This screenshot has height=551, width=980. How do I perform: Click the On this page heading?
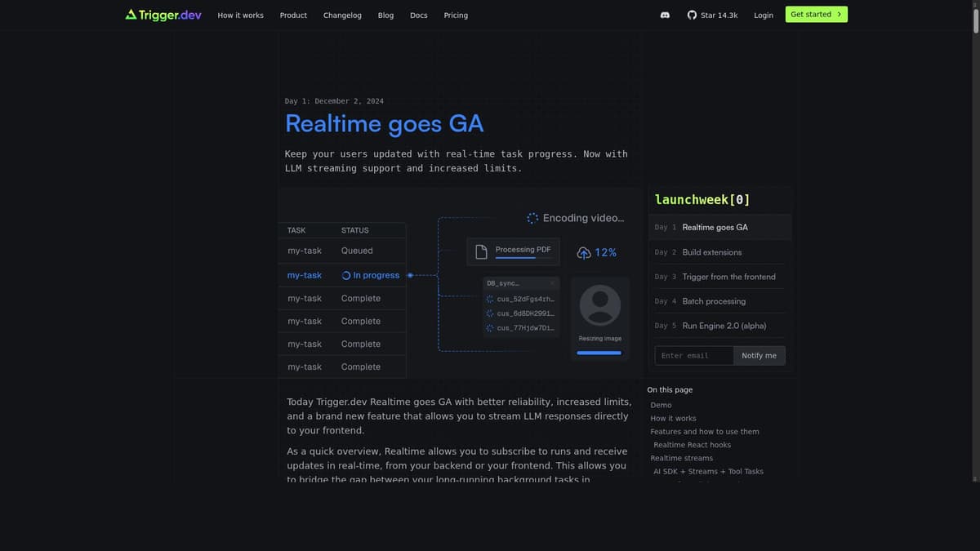[x=670, y=390]
